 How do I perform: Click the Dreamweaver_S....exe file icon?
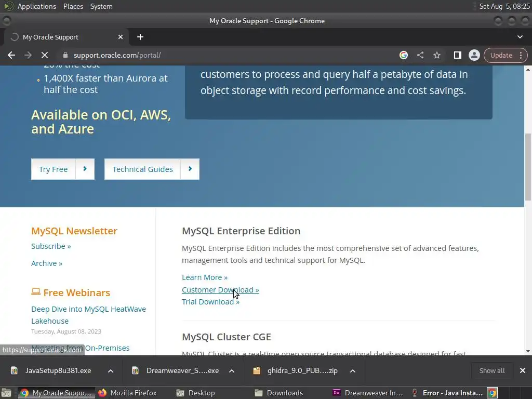pos(135,371)
